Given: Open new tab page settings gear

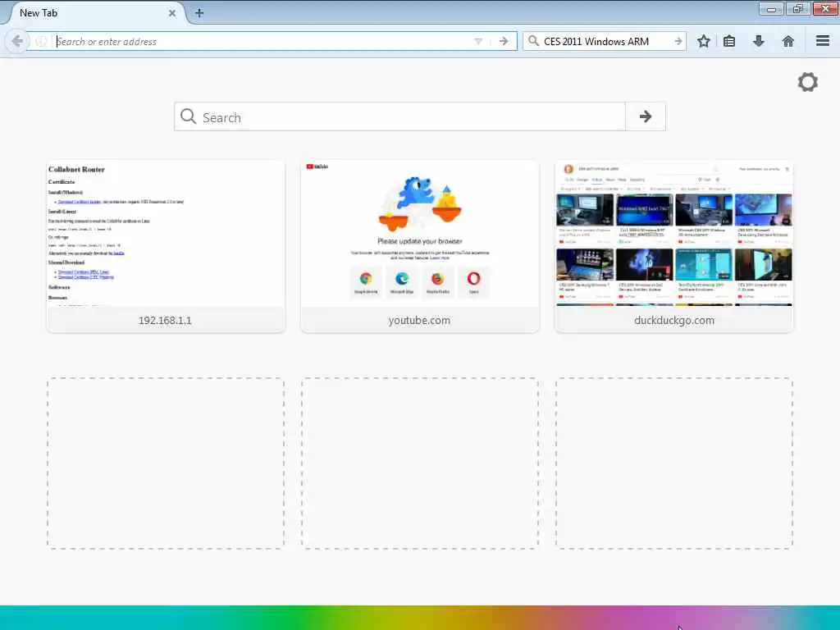Looking at the screenshot, I should [808, 82].
